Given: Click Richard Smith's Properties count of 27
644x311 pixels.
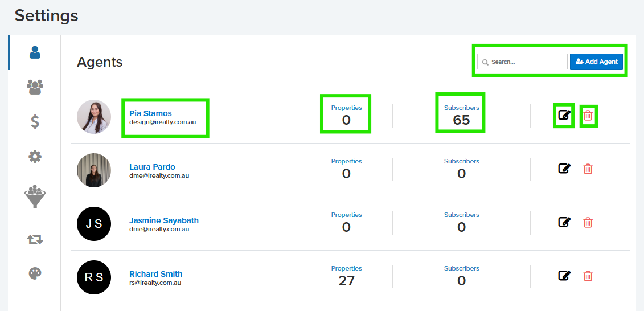Looking at the screenshot, I should point(346,280).
